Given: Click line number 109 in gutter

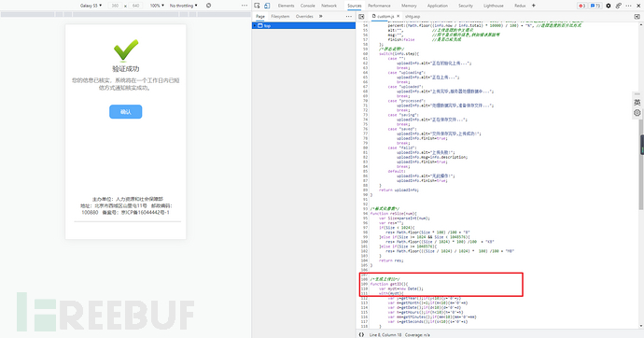Looking at the screenshot, I should point(364,284).
